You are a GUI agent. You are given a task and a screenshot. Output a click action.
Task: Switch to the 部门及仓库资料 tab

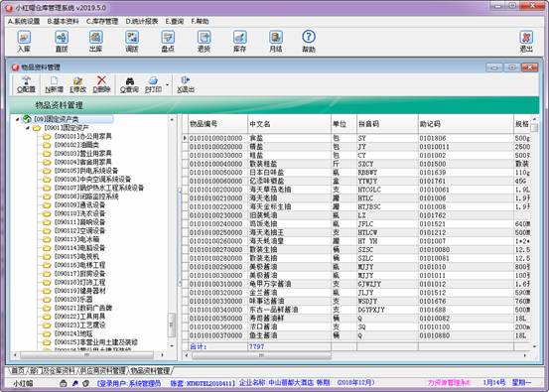point(53,370)
